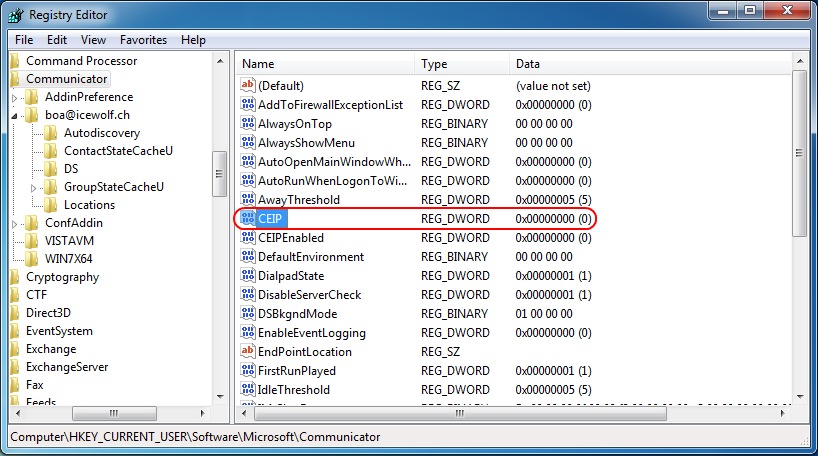Screen dimensions: 818x456
Task: Click the 01 00 00 00 data value
Action: point(544,314)
